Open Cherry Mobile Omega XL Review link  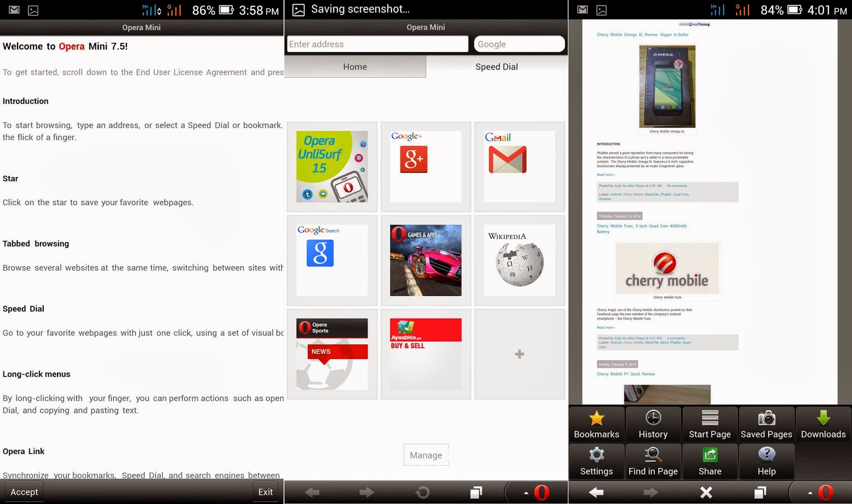pyautogui.click(x=643, y=35)
